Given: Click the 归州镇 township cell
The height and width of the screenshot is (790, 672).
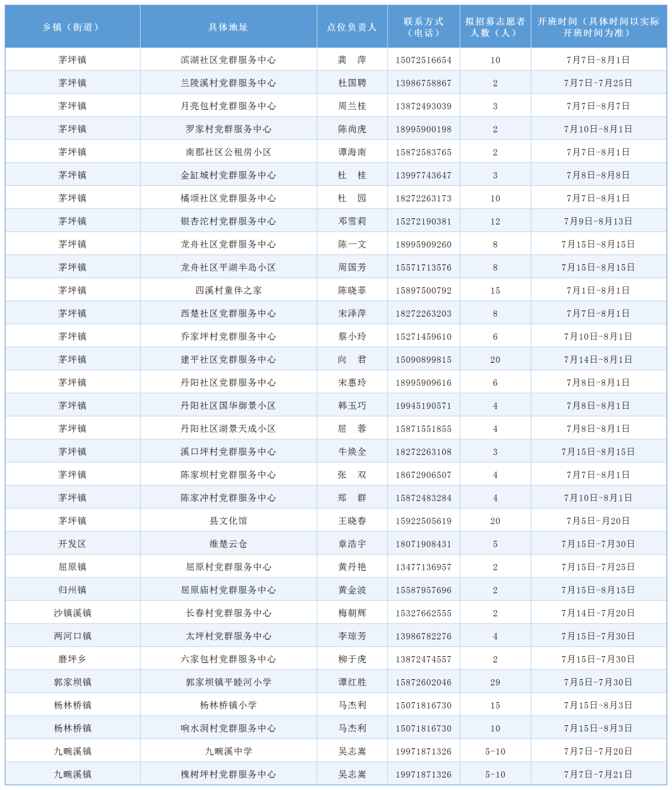Looking at the screenshot, I should (72, 590).
